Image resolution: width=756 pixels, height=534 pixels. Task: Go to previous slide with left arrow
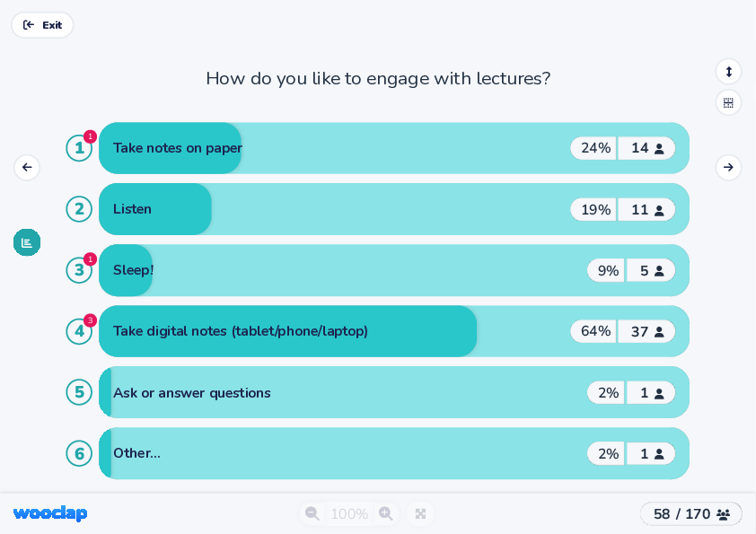pos(27,167)
